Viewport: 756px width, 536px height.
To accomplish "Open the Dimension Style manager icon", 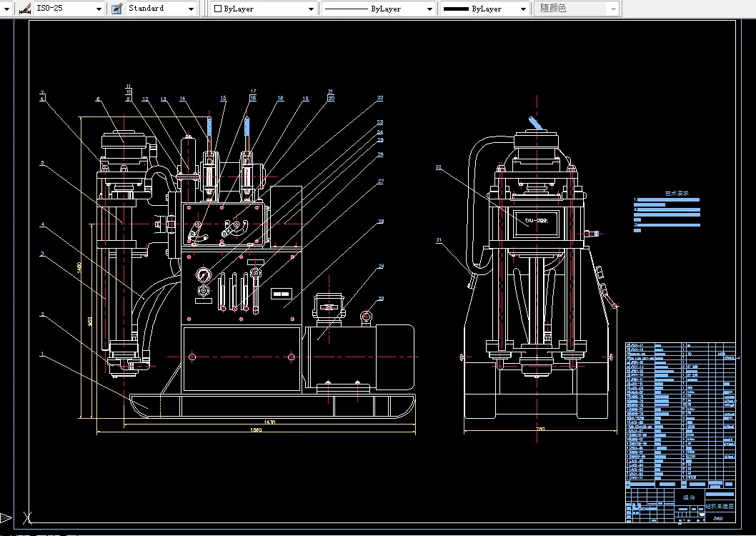I will (x=24, y=9).
